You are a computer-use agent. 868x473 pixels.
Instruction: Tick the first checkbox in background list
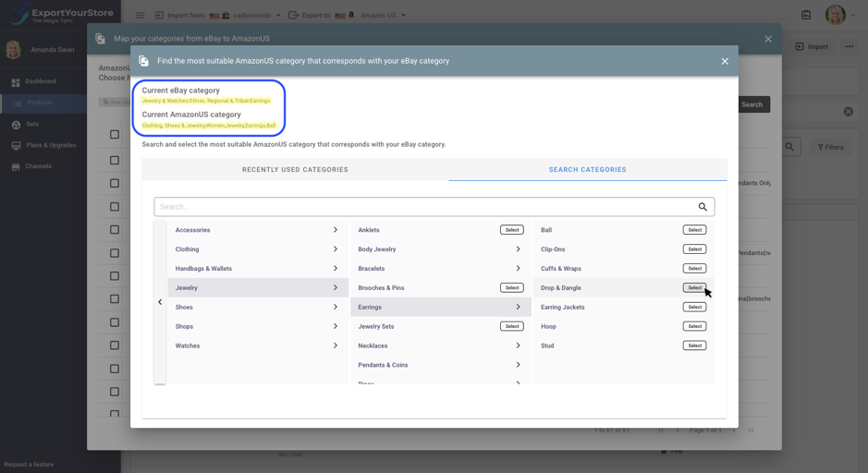pyautogui.click(x=115, y=135)
